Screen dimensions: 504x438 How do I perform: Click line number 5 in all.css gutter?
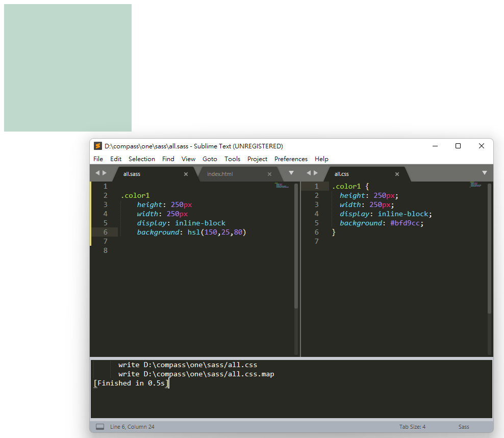317,223
